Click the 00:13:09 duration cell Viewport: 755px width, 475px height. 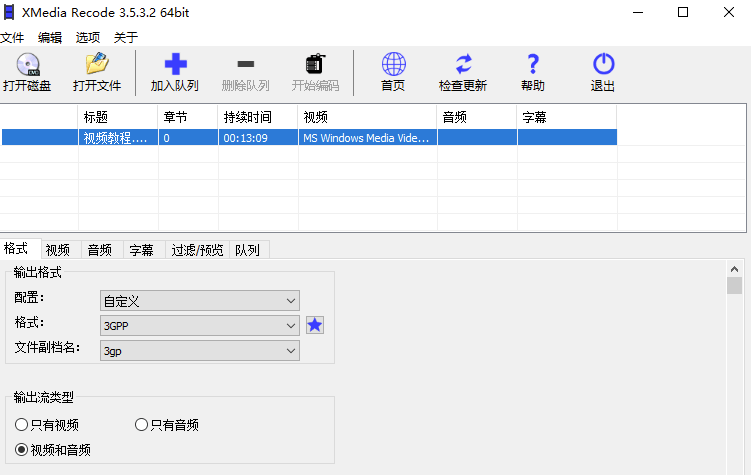(x=258, y=138)
